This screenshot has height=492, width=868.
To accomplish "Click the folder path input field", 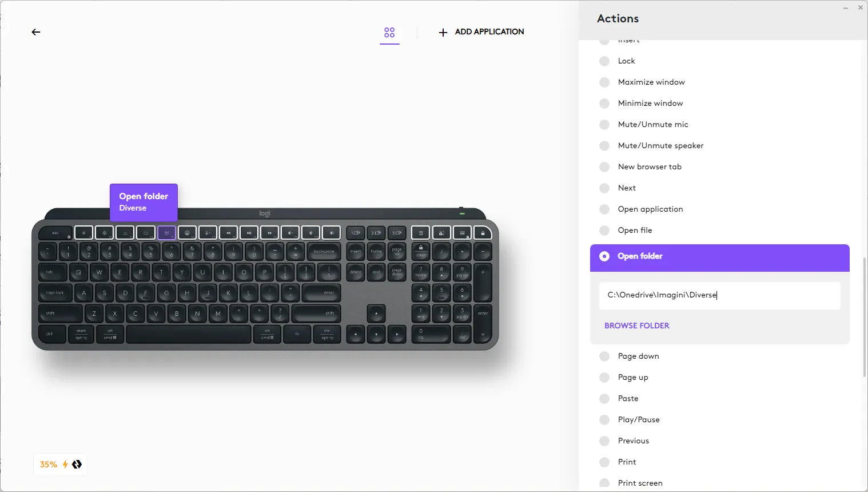I will click(x=719, y=295).
